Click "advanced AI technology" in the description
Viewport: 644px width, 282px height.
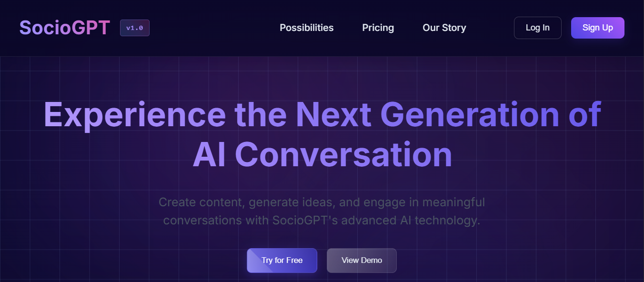click(x=411, y=221)
